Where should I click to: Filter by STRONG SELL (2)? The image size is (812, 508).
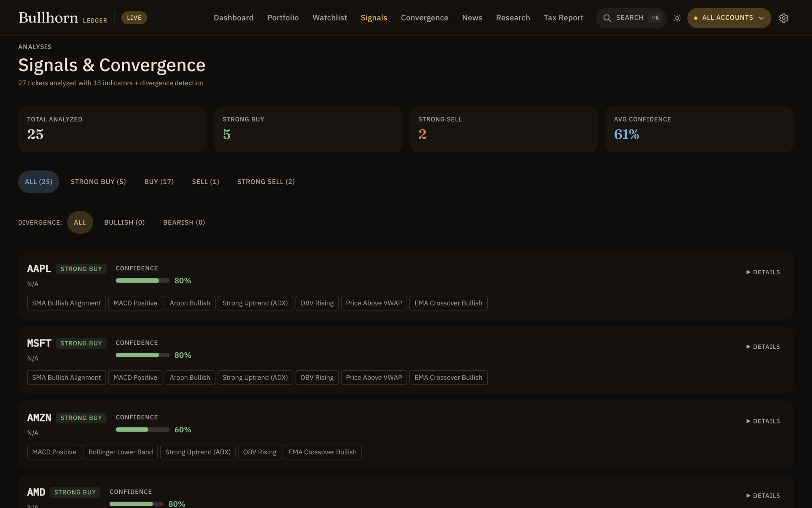tap(266, 182)
